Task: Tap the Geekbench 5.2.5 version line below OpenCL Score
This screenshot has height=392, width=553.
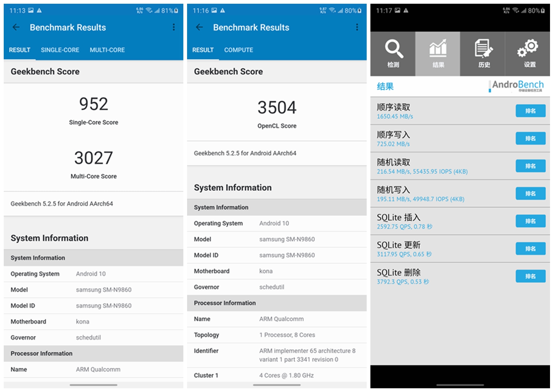Action: tap(245, 153)
